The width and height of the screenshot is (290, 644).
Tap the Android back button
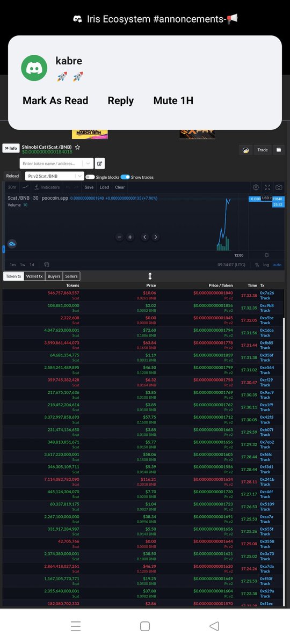(x=214, y=626)
